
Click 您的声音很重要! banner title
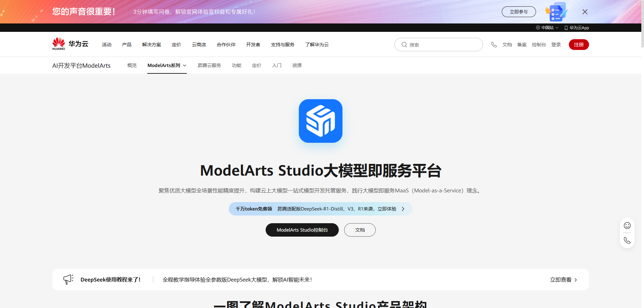(x=84, y=12)
